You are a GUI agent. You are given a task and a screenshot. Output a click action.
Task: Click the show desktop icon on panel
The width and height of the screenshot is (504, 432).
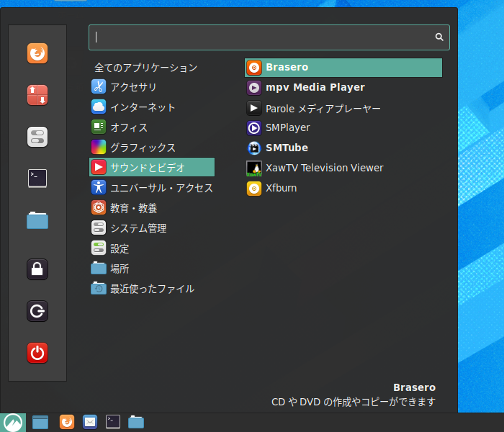[x=40, y=423]
